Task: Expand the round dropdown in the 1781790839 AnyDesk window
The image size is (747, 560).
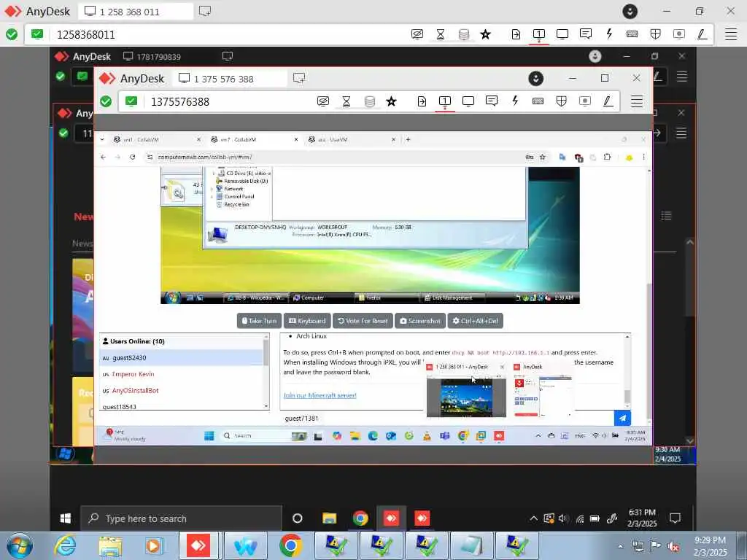Action: (x=595, y=57)
